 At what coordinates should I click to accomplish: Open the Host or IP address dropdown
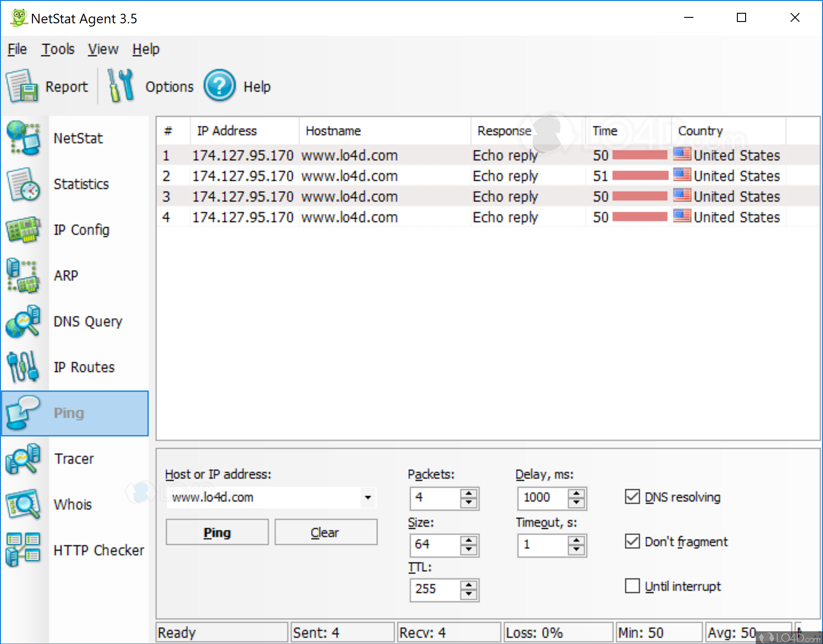click(367, 498)
